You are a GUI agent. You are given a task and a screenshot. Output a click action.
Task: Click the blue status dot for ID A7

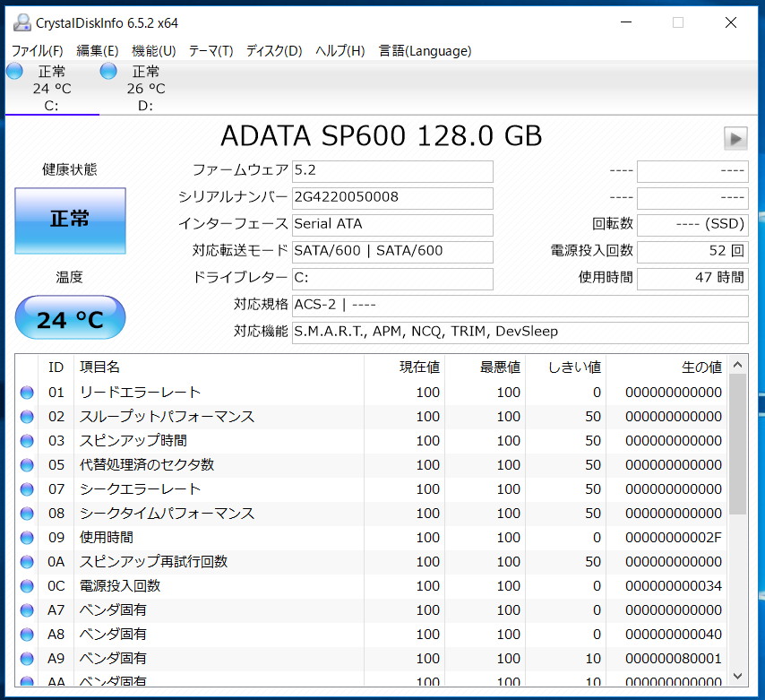pos(27,610)
